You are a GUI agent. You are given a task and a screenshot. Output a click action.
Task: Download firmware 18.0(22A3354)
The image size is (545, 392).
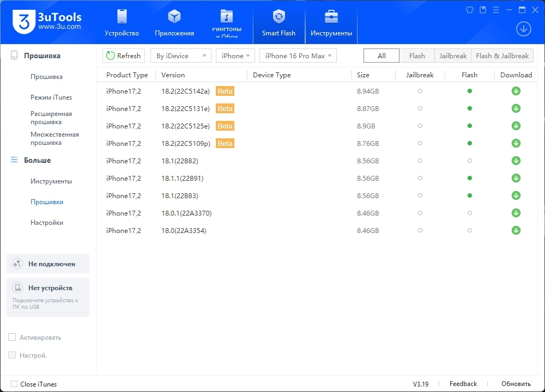tap(516, 230)
